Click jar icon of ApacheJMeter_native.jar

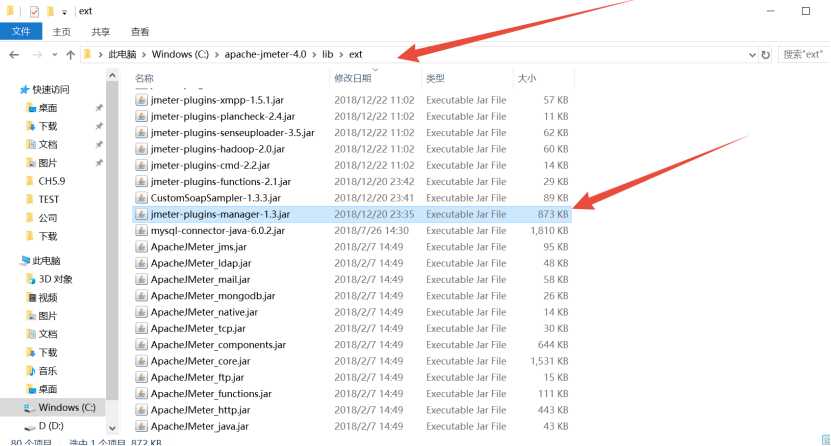tap(141, 313)
